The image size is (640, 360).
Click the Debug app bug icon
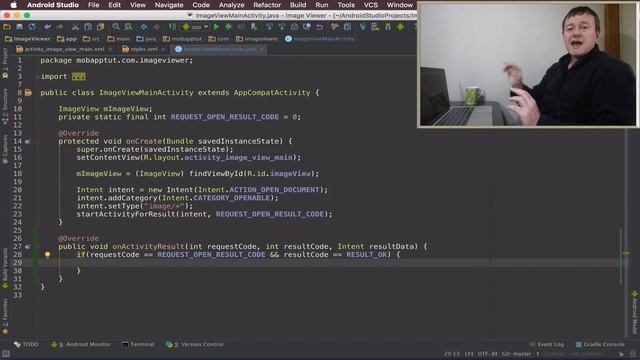coord(229,27)
